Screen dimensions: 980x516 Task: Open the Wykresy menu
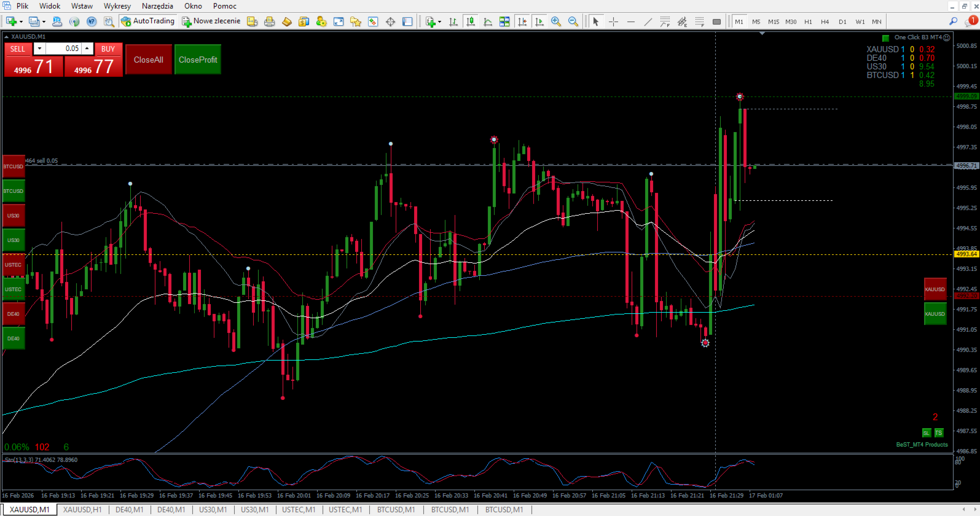(x=117, y=6)
